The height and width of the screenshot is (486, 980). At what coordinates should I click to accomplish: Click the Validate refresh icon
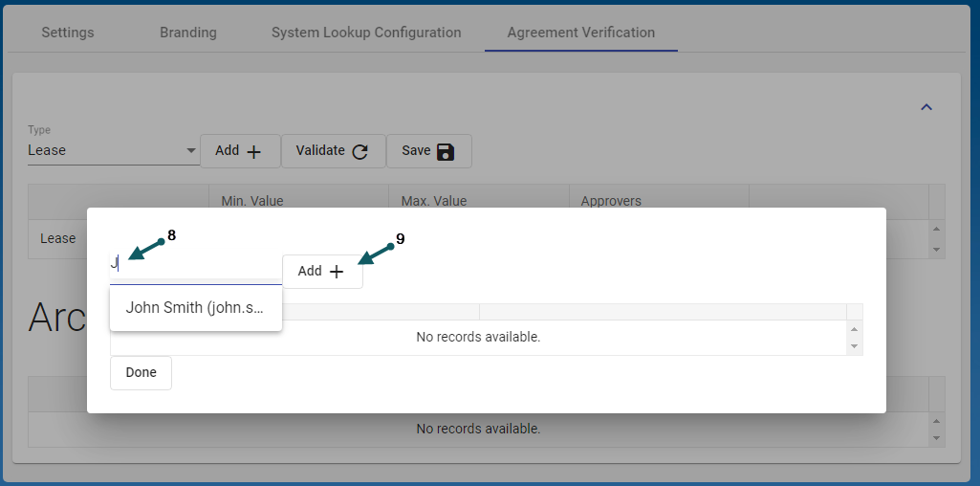point(359,151)
